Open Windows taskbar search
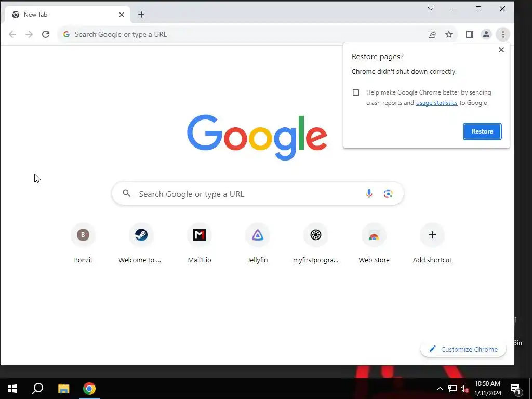The height and width of the screenshot is (399, 532). (37, 389)
